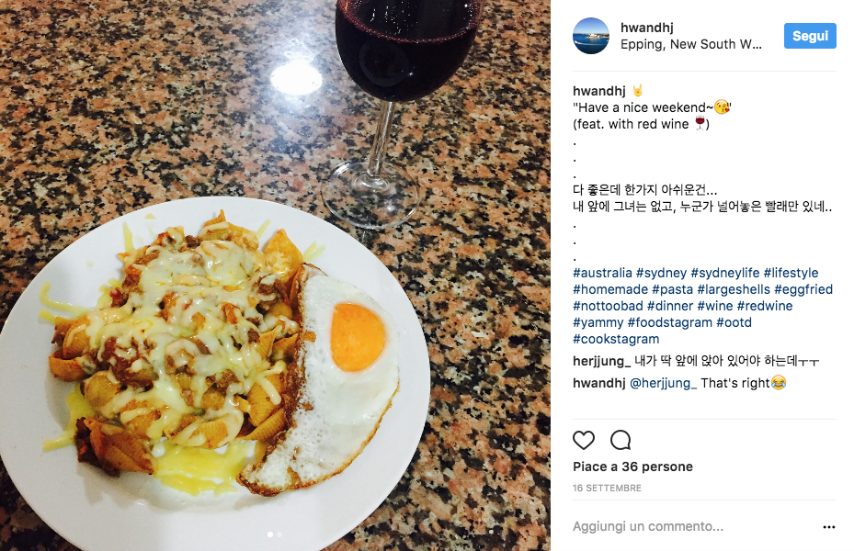Open hwandhj profile picture avatar

coord(591,36)
